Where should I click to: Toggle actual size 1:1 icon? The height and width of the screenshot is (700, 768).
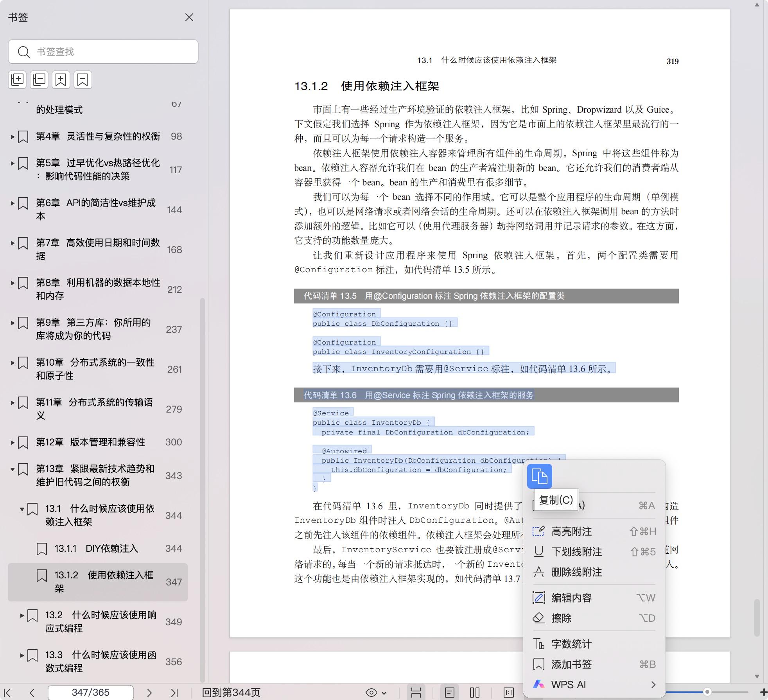[508, 693]
